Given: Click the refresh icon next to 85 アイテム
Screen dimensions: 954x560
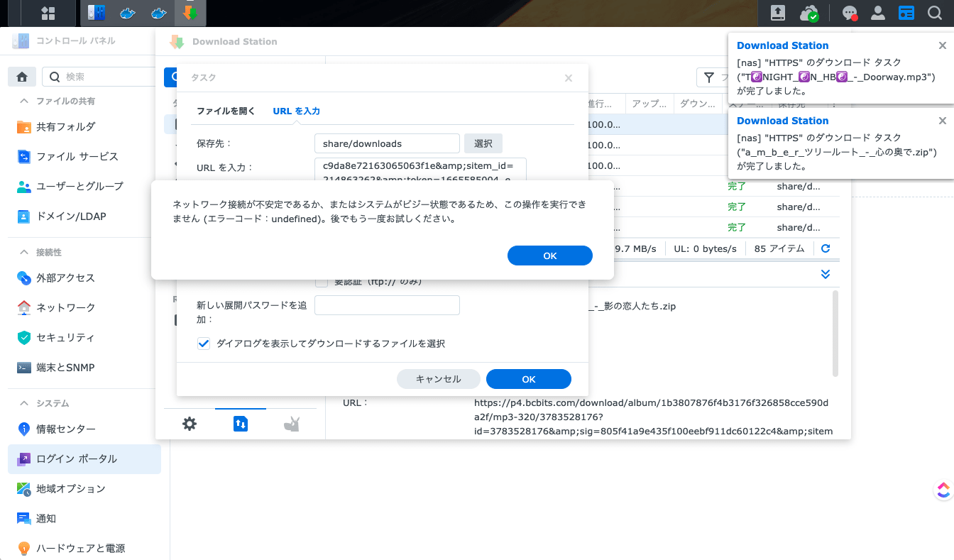Looking at the screenshot, I should tap(825, 248).
